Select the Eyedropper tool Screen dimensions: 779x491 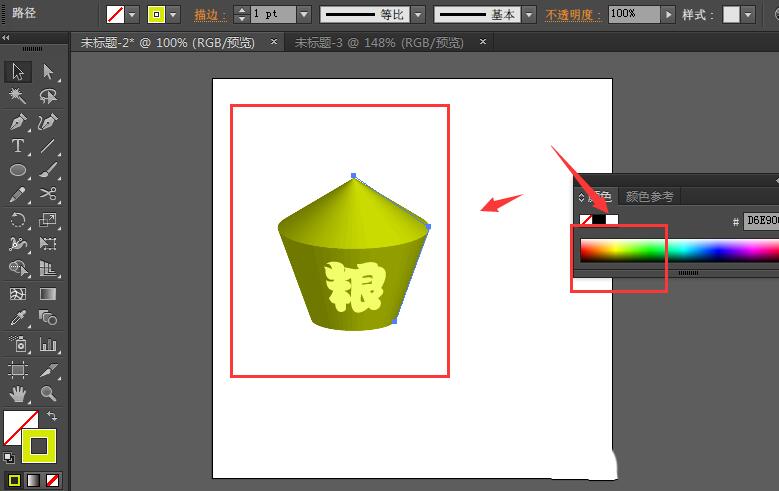tap(18, 318)
